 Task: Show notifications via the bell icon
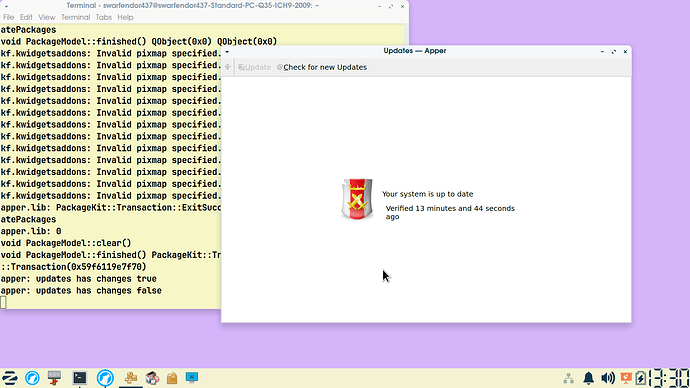[588, 378]
